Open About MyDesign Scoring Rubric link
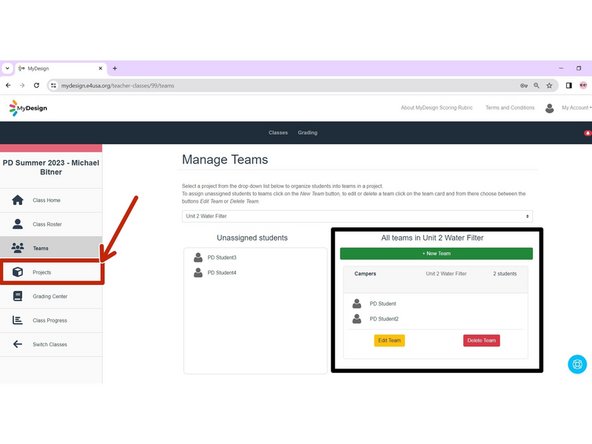This screenshot has height=444, width=592. [x=436, y=108]
